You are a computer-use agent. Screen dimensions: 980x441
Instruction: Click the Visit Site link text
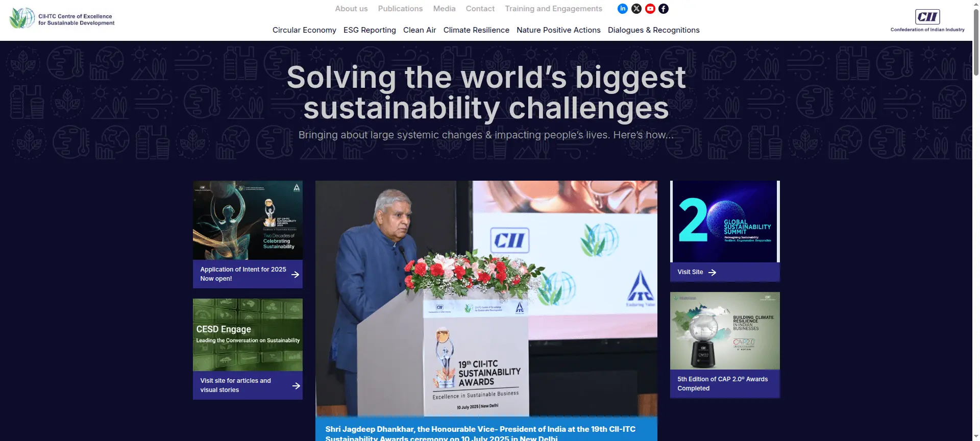(690, 272)
